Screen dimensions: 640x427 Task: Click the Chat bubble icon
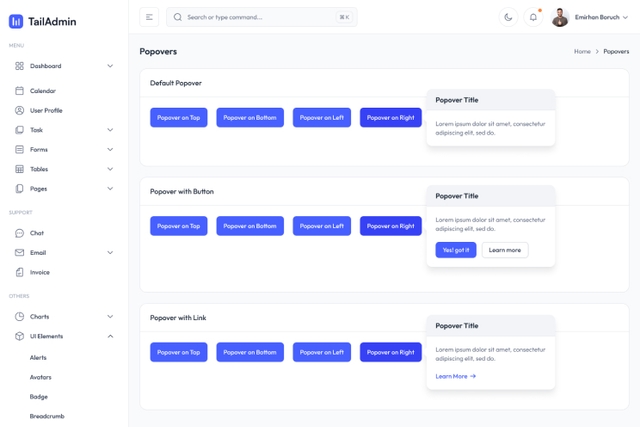(x=19, y=233)
